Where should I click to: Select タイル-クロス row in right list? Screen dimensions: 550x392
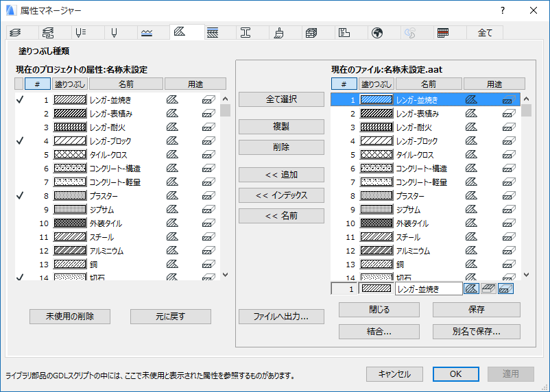425,155
